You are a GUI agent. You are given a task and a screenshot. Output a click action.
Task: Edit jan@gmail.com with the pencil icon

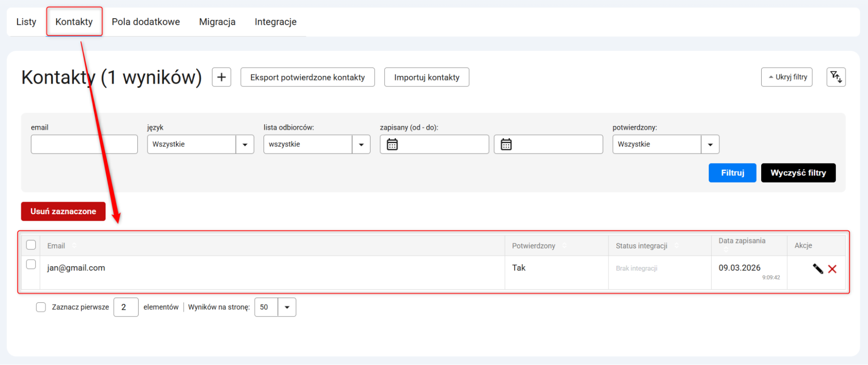(818, 269)
